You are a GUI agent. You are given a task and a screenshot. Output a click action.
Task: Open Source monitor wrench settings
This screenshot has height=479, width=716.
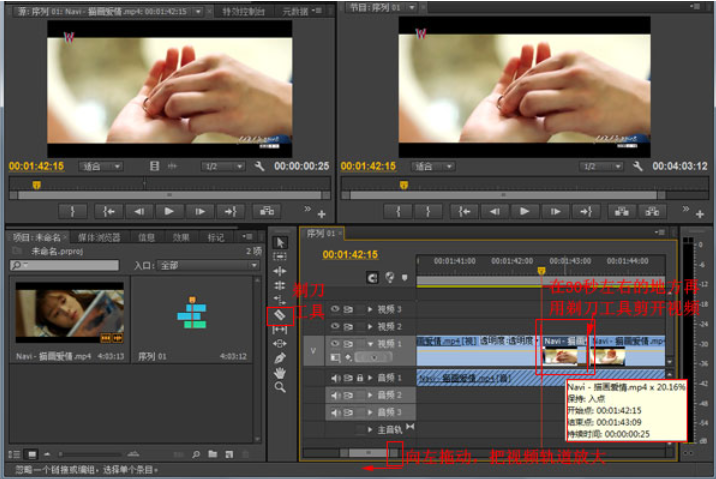[259, 166]
